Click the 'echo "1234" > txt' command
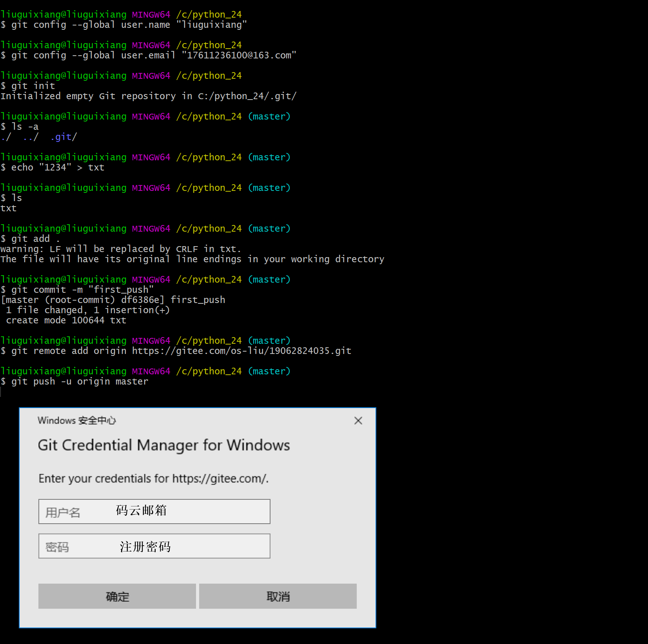The image size is (648, 644). pos(53,167)
